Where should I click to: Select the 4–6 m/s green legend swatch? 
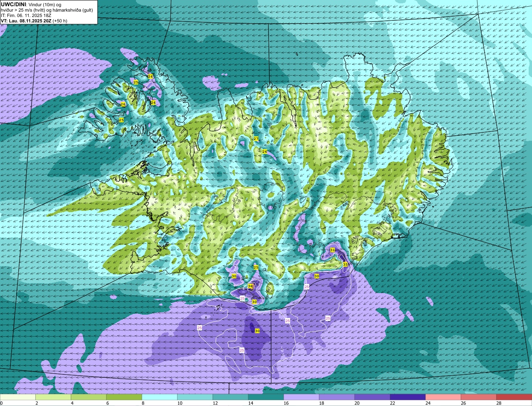coord(89,397)
